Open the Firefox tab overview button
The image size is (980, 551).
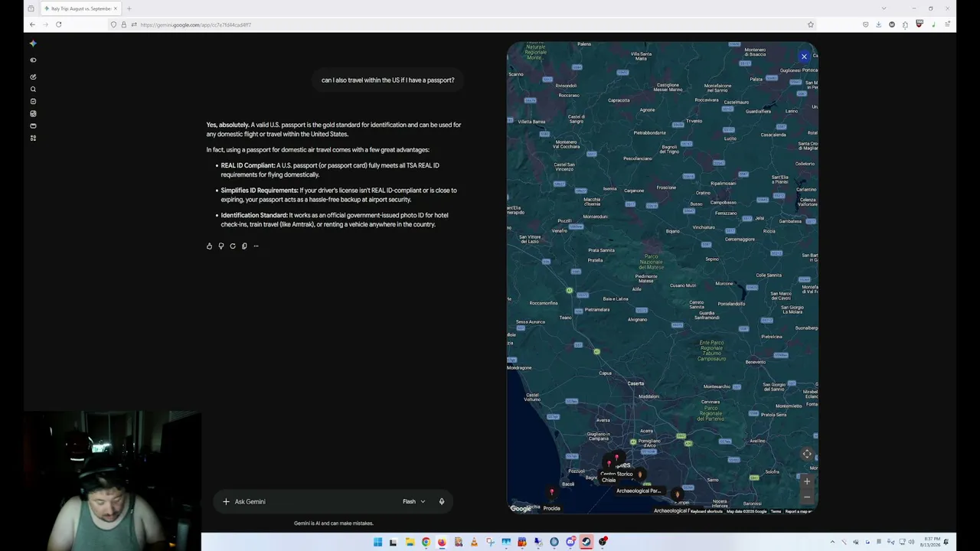31,8
